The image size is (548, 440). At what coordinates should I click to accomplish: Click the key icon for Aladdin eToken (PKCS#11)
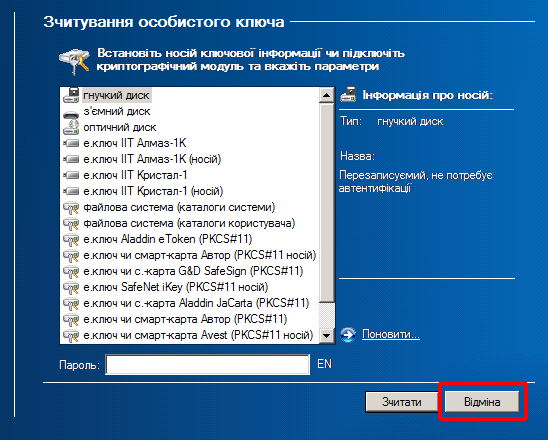pos(71,239)
